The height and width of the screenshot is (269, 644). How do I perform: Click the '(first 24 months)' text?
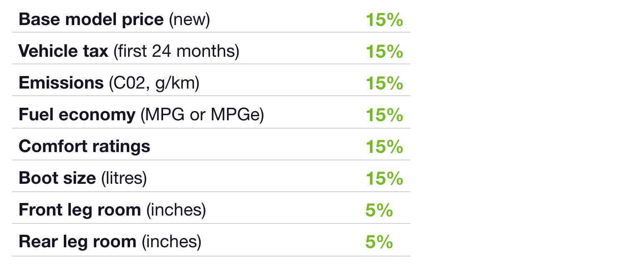coord(176,51)
